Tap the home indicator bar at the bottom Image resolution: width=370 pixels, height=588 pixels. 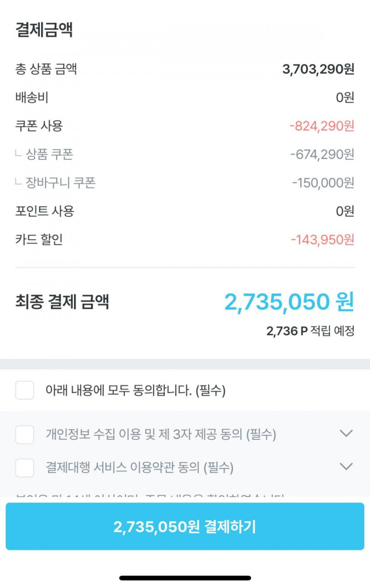pyautogui.click(x=185, y=578)
